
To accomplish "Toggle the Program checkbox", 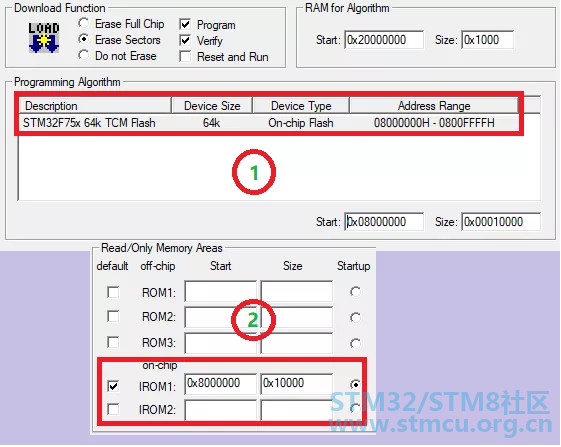I will click(x=185, y=24).
